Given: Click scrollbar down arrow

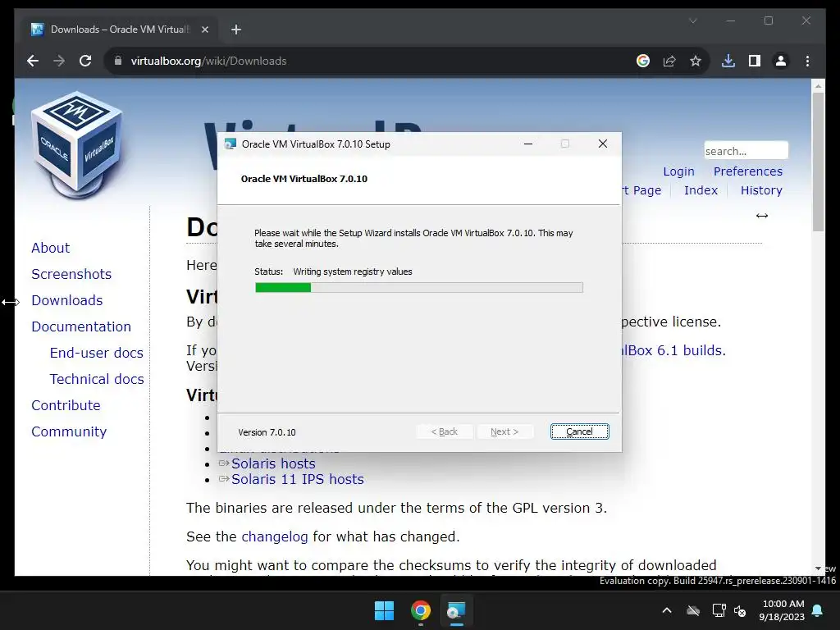Looking at the screenshot, I should [x=818, y=568].
